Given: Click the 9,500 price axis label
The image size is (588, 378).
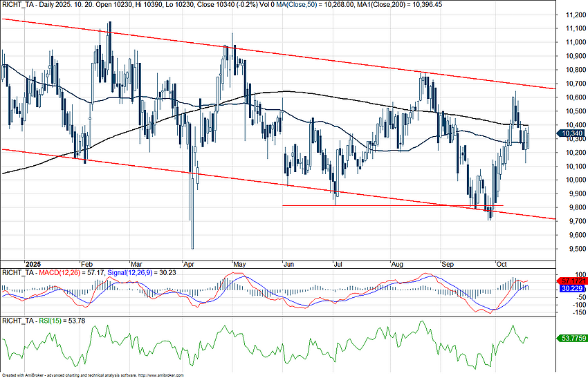Looking at the screenshot, I should (573, 249).
